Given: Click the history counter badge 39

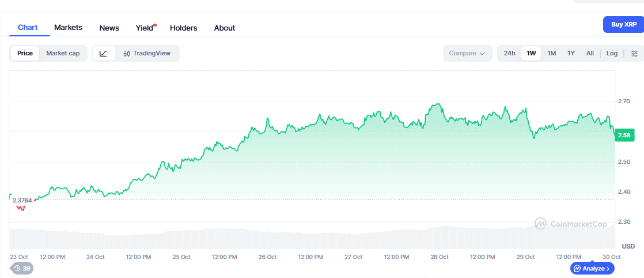Looking at the screenshot, I should 22,268.
